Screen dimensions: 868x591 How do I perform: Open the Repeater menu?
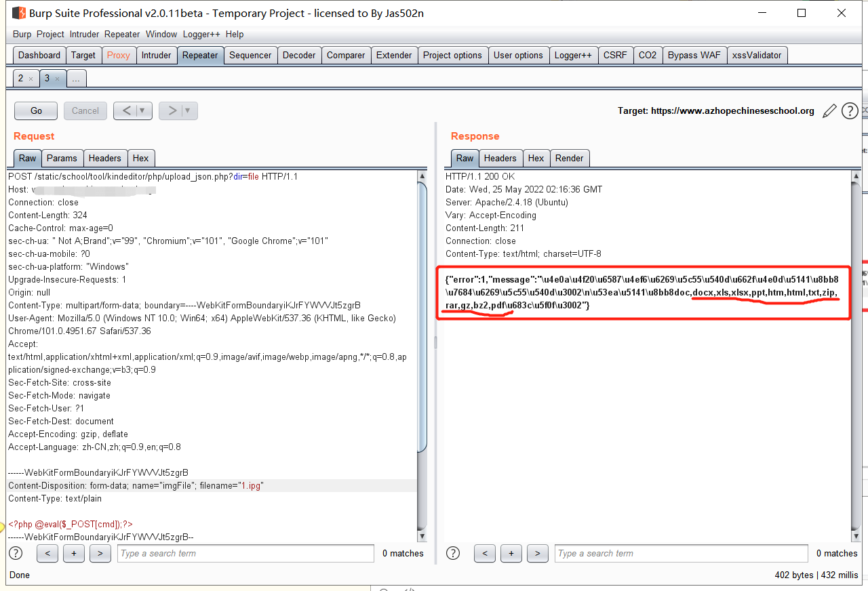click(x=122, y=34)
